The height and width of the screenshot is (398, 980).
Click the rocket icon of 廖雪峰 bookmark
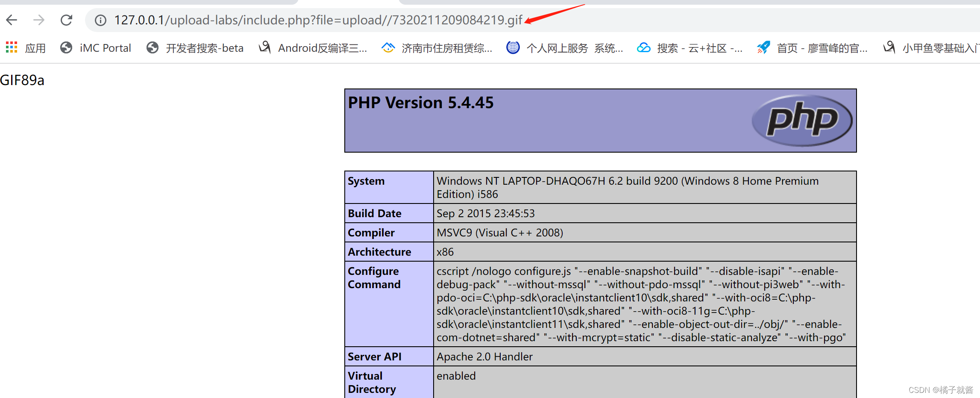click(763, 47)
